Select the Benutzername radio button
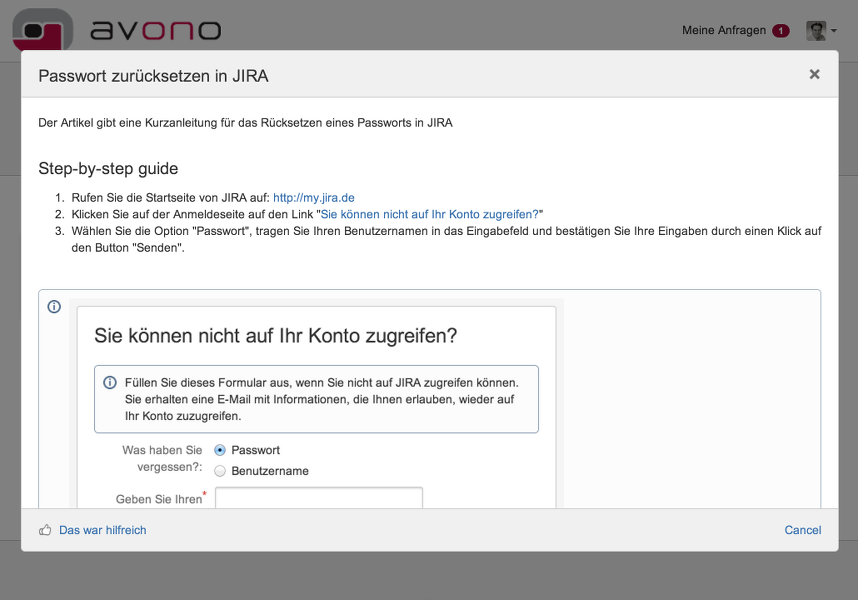Image resolution: width=858 pixels, height=600 pixels. coord(219,471)
